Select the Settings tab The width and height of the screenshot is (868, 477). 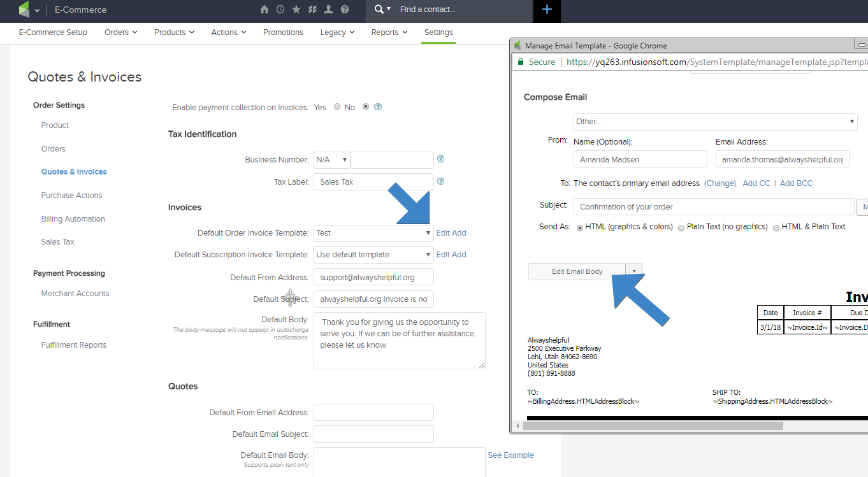(438, 32)
